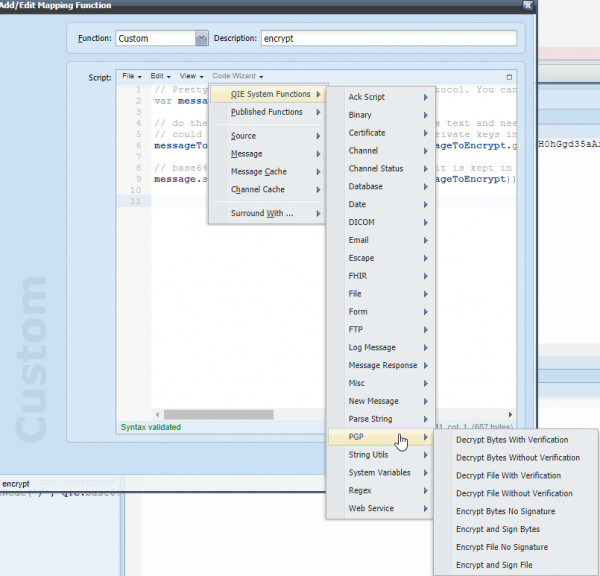Open the File menu in script editor
The image size is (600, 576).
point(132,76)
